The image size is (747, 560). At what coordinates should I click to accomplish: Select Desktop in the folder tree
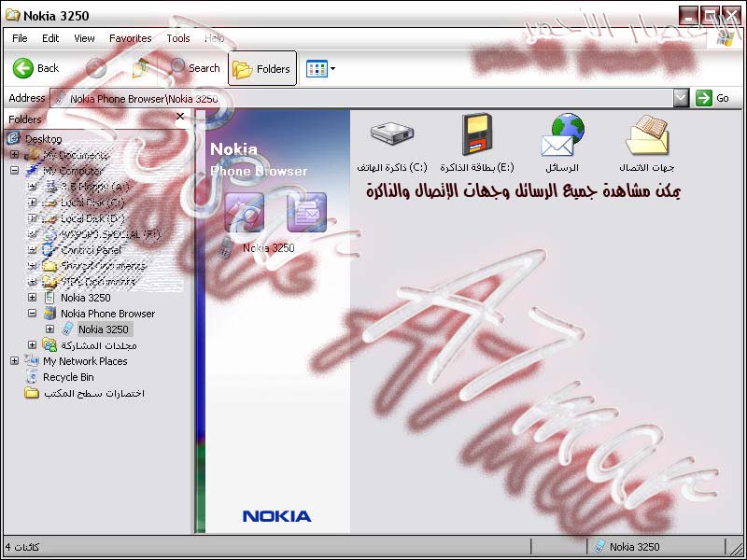click(43, 139)
